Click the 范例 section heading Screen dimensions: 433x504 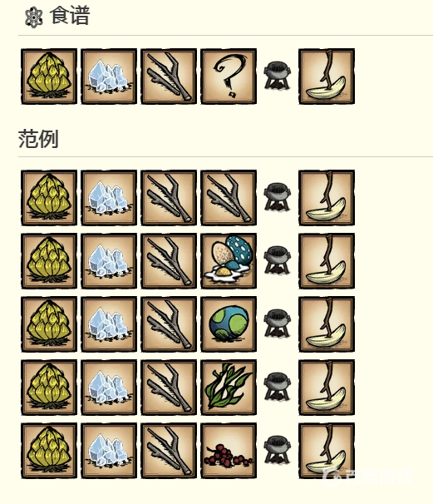(38, 139)
